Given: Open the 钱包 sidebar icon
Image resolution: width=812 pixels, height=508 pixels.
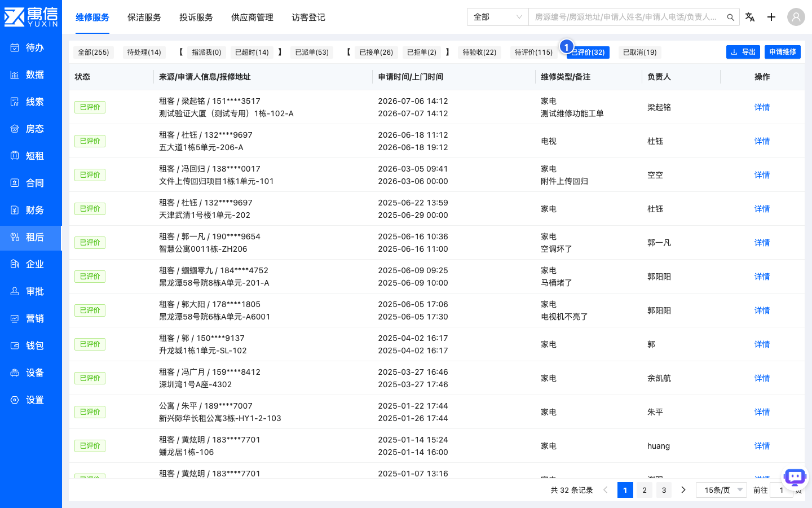Looking at the screenshot, I should pyautogui.click(x=15, y=345).
